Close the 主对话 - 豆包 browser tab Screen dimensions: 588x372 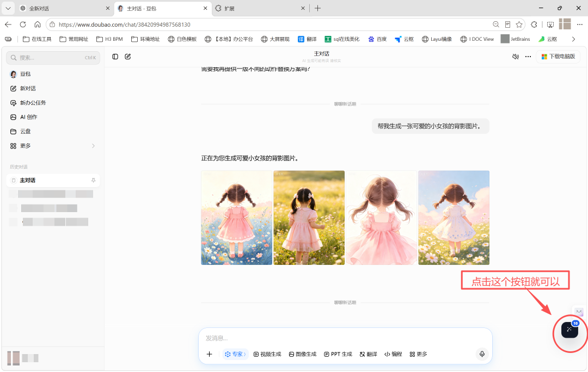coord(205,8)
